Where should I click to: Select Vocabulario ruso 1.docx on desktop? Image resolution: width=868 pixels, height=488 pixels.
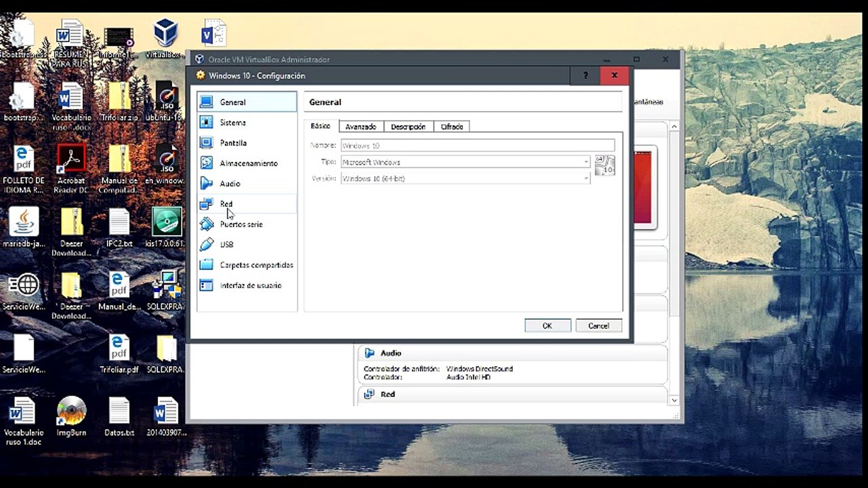point(71,106)
